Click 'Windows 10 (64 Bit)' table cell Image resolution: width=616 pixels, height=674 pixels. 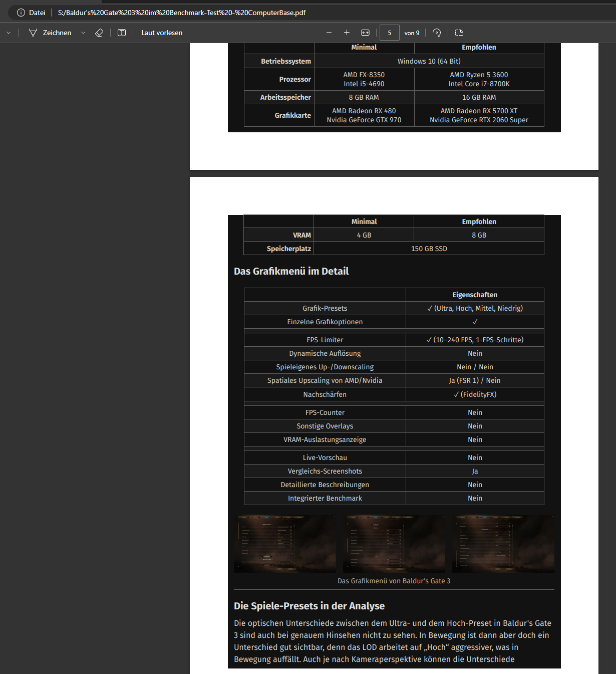(429, 61)
